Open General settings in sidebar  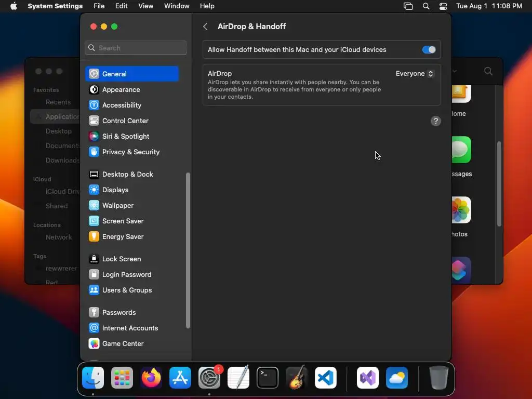pyautogui.click(x=132, y=74)
